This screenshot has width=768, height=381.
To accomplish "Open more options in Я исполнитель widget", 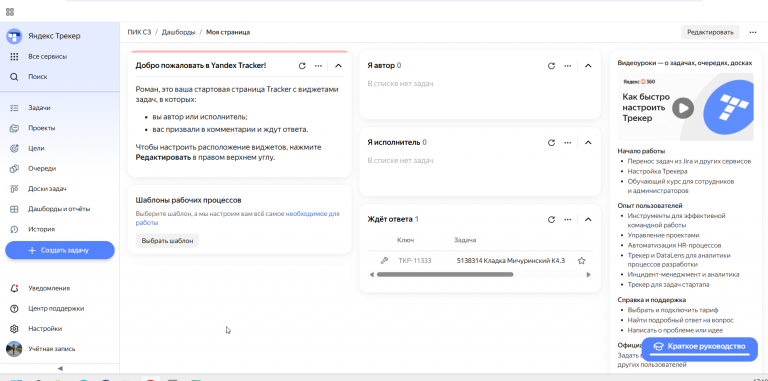I will click(x=568, y=143).
